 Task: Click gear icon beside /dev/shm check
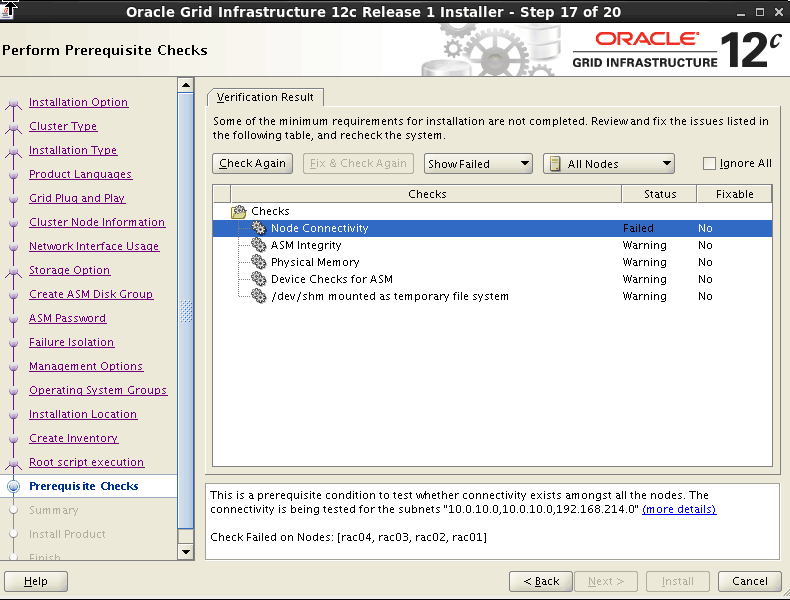pos(258,296)
